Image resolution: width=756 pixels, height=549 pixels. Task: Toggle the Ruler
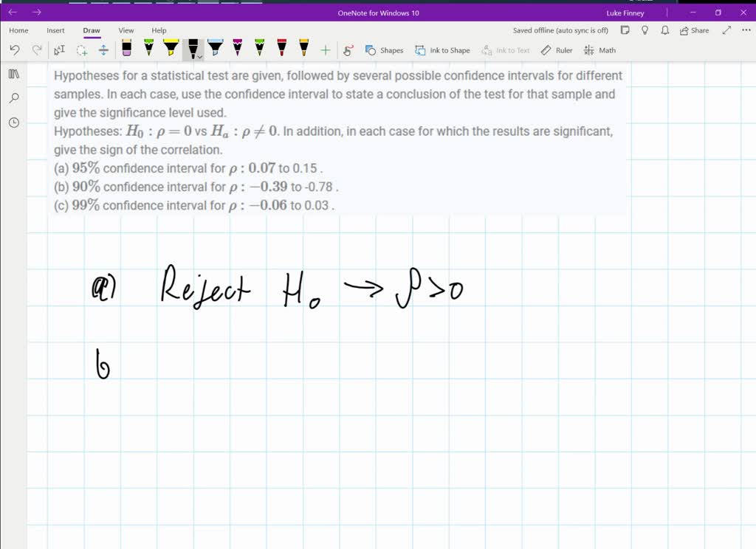557,50
